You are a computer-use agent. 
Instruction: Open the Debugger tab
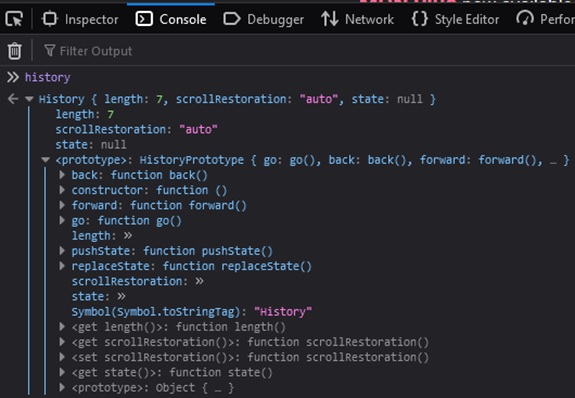(264, 19)
